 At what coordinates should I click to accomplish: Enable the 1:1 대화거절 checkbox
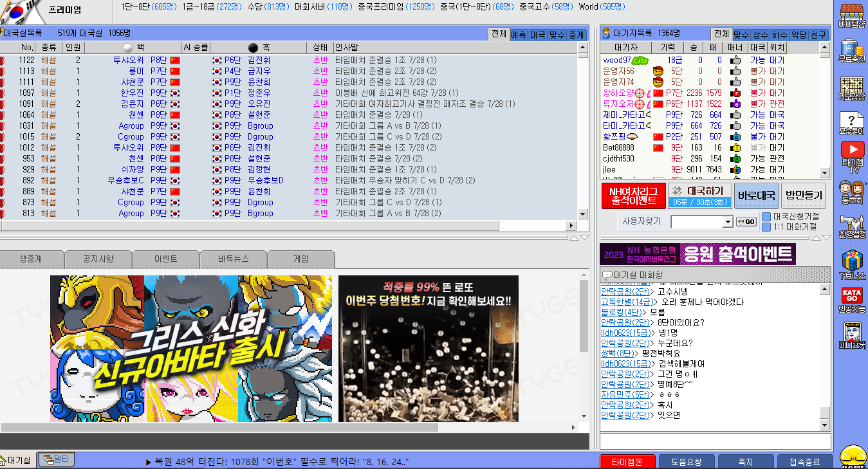click(766, 227)
